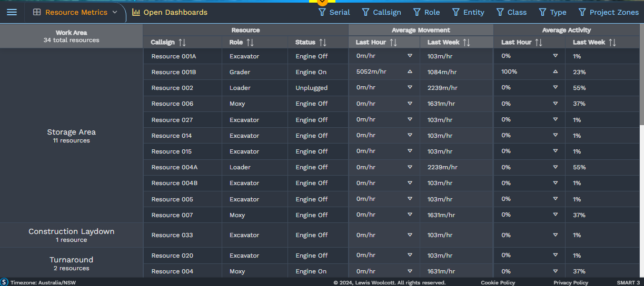Screen dimensions: 644x286
Task: Click the Construction Laydown work area group
Action: pos(71,235)
